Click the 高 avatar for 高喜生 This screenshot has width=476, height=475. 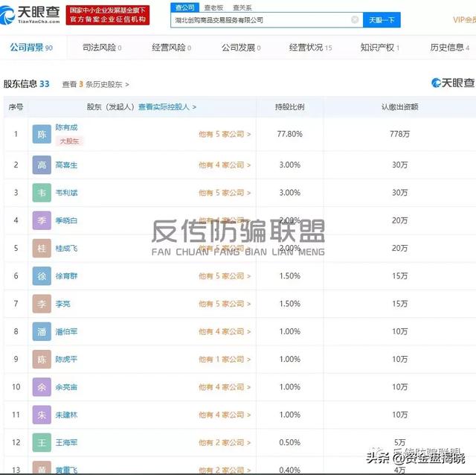pos(42,165)
